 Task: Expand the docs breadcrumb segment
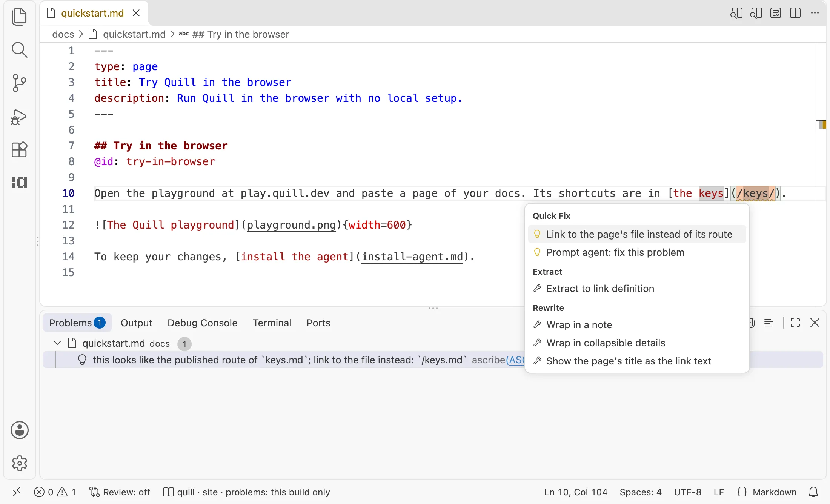point(63,34)
